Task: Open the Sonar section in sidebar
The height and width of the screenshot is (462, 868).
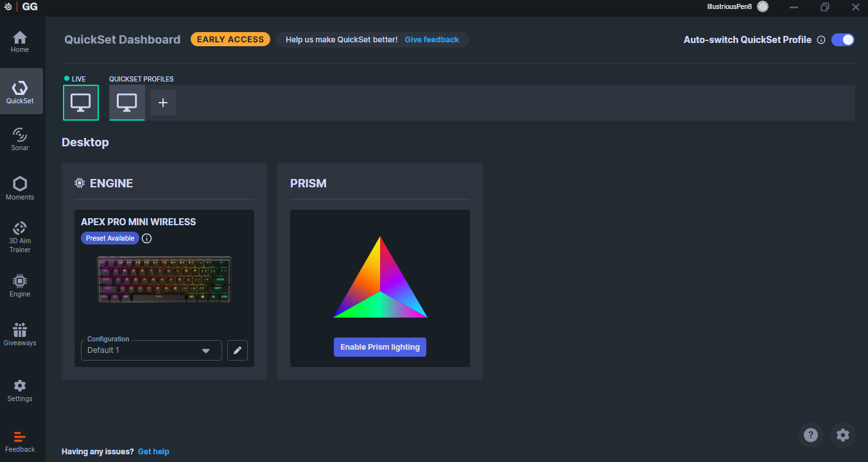Action: coord(20,139)
